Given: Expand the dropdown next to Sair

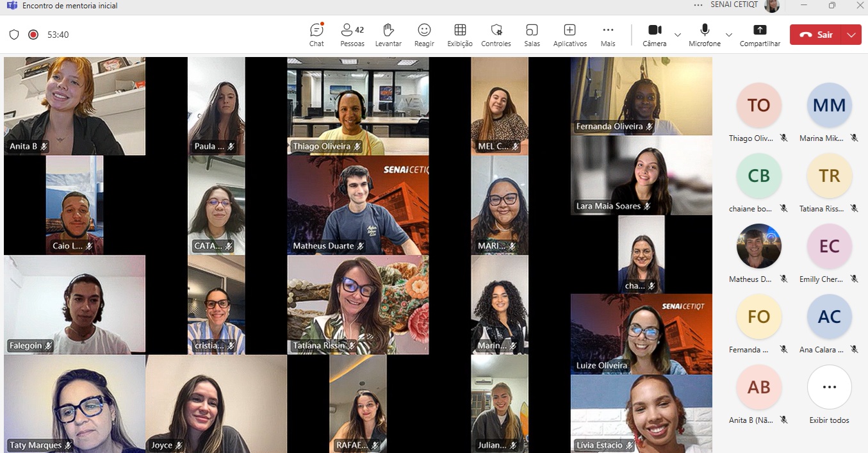Looking at the screenshot, I should (851, 35).
